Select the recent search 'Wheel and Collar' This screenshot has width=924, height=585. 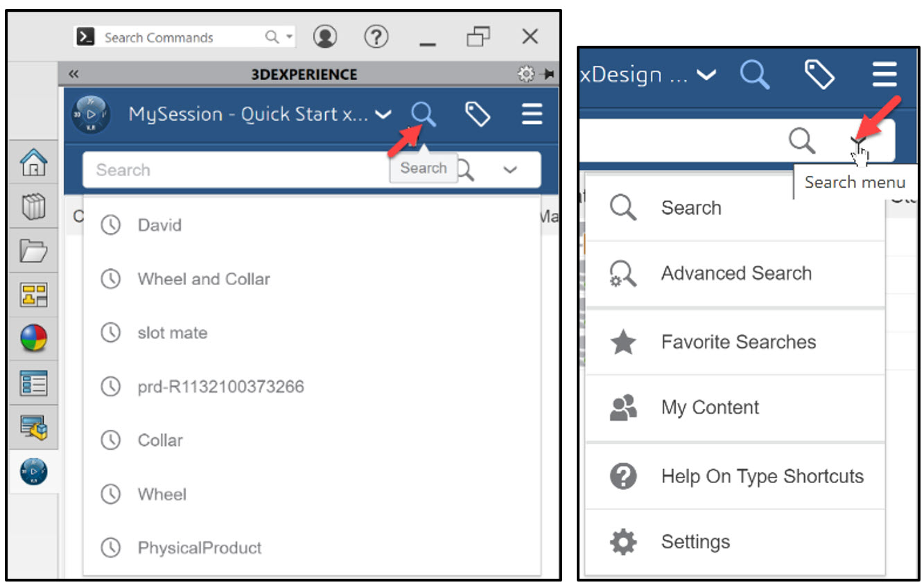(x=203, y=279)
